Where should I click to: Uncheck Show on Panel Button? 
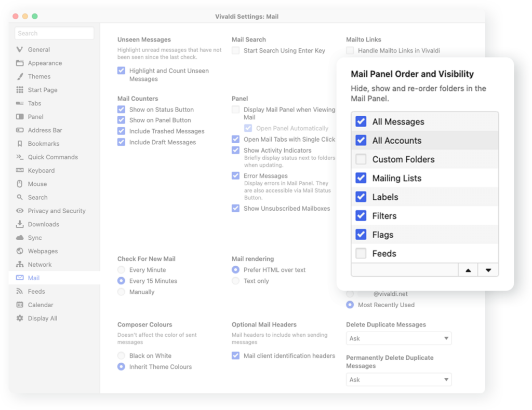121,120
